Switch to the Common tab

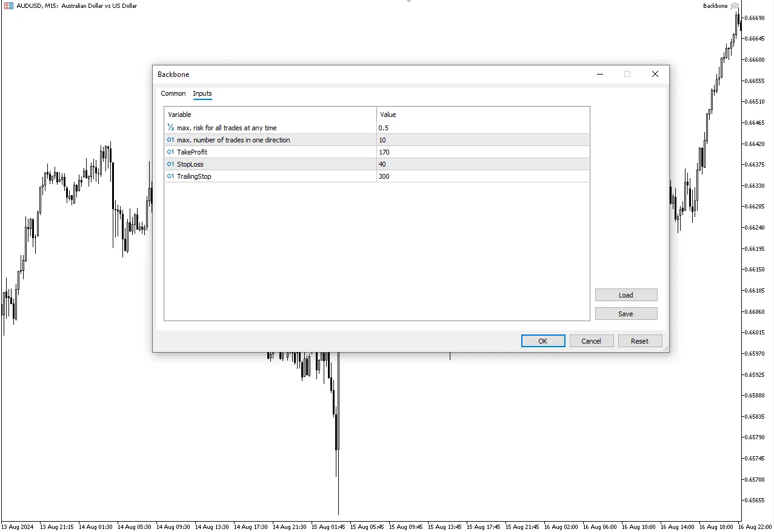pos(173,93)
